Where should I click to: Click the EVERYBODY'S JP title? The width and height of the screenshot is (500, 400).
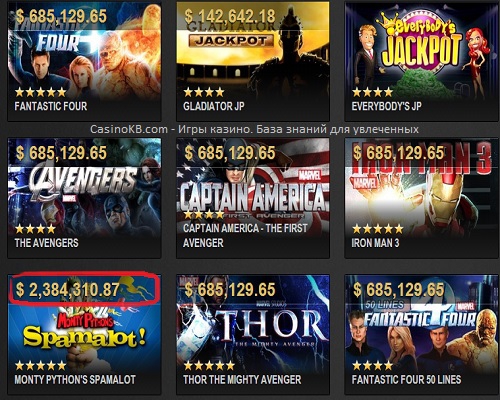tap(386, 106)
